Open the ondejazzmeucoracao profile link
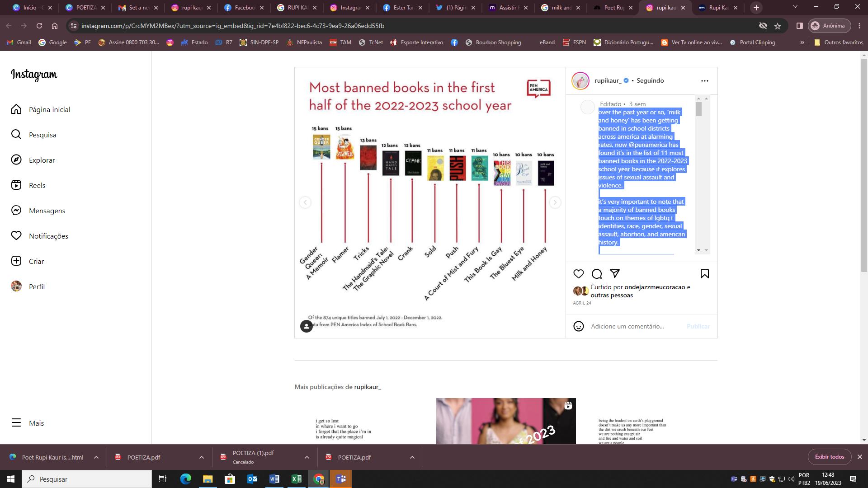868x488 pixels. 654,287
